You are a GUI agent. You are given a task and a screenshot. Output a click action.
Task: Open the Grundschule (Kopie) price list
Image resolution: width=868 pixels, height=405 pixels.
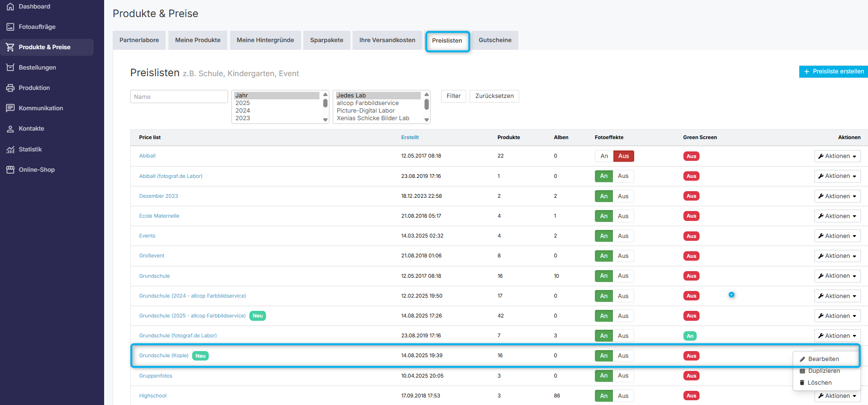click(164, 356)
